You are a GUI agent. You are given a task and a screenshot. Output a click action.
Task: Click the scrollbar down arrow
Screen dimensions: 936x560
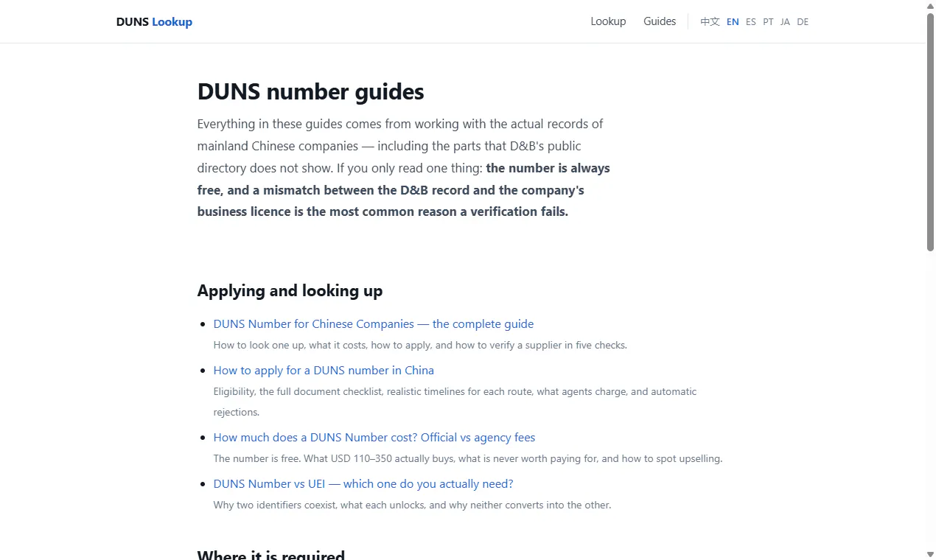(x=930, y=554)
